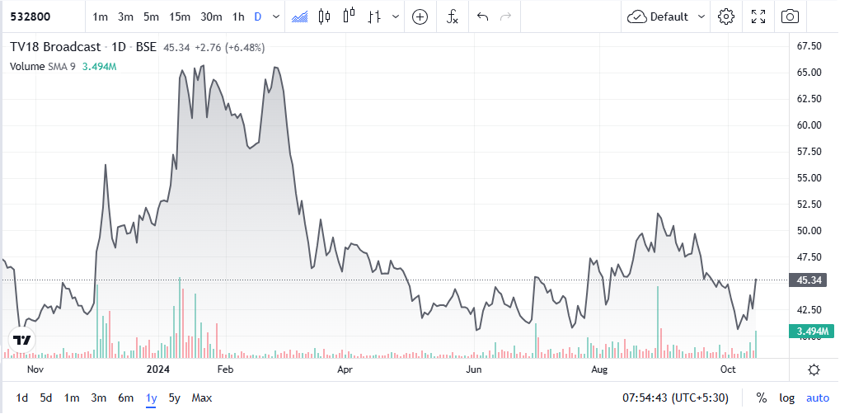Select the 15m interval
This screenshot has width=868, height=414.
click(x=180, y=16)
